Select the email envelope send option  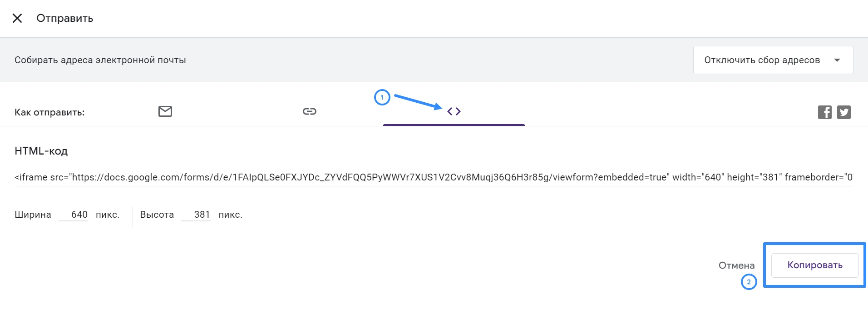coord(165,111)
